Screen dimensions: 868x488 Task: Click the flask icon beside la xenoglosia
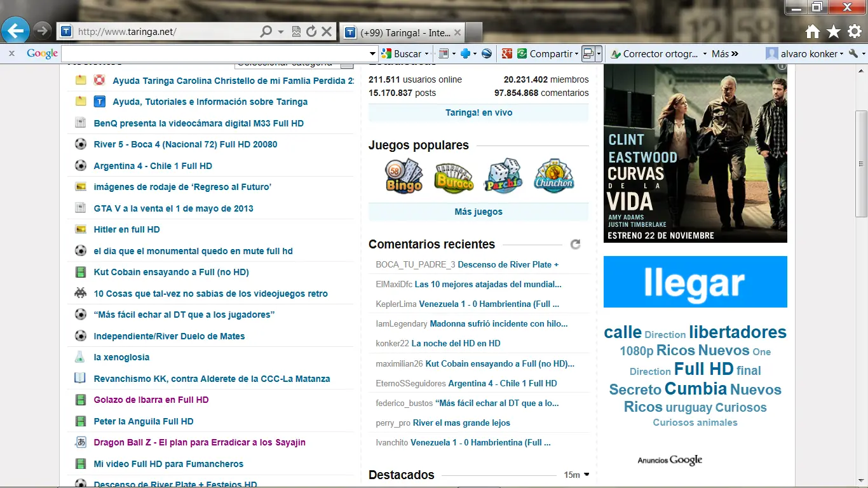click(79, 357)
